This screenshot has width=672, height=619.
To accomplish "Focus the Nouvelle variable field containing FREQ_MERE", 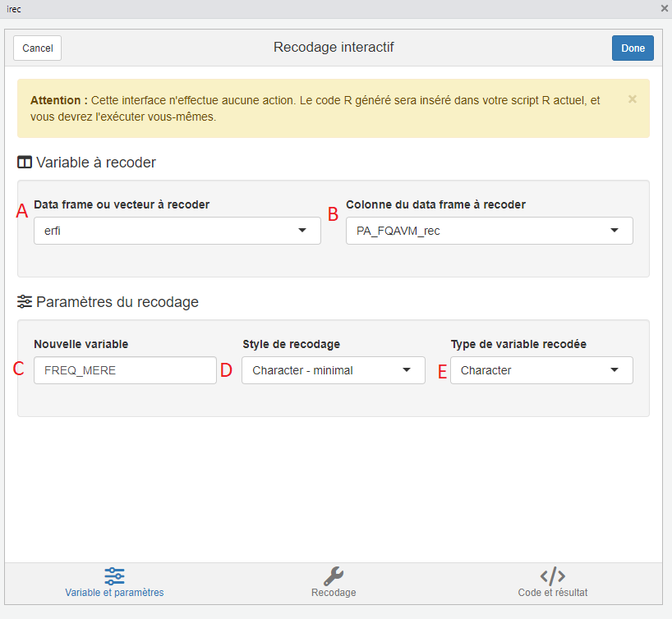I will coord(125,370).
